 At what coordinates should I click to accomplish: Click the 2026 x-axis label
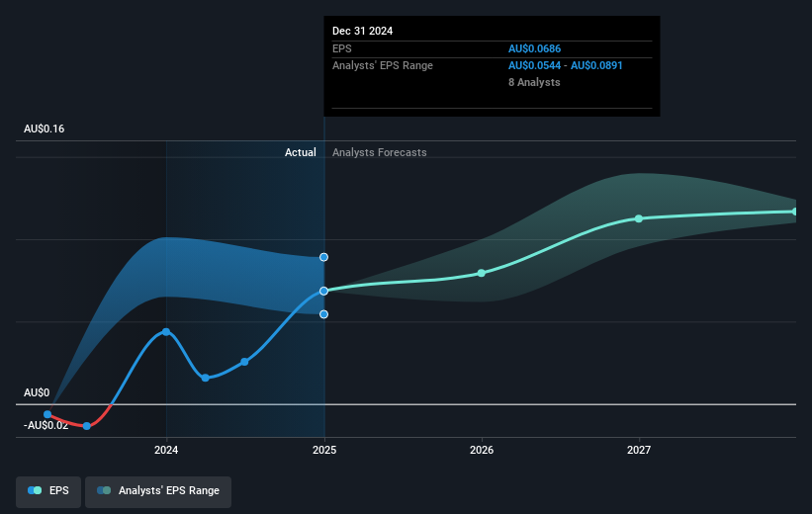pos(482,450)
